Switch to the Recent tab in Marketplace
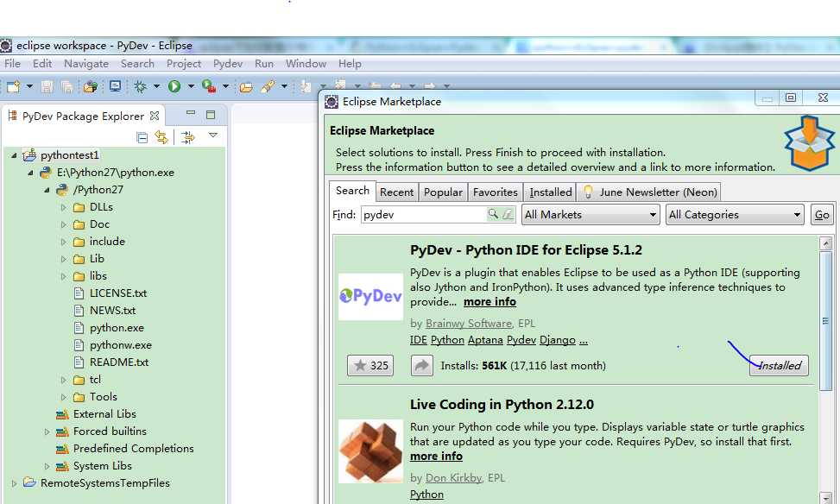This screenshot has width=840, height=504. click(396, 192)
